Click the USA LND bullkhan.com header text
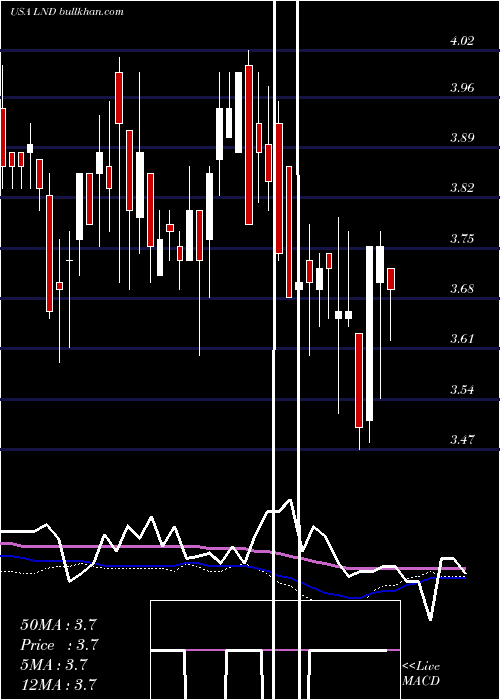 [67, 12]
